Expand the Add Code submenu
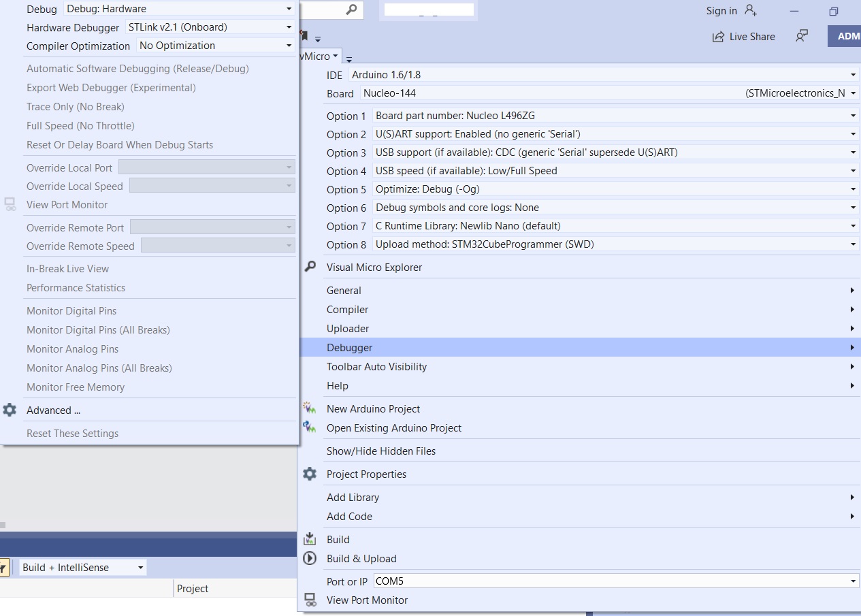The height and width of the screenshot is (616, 861). 579,516
